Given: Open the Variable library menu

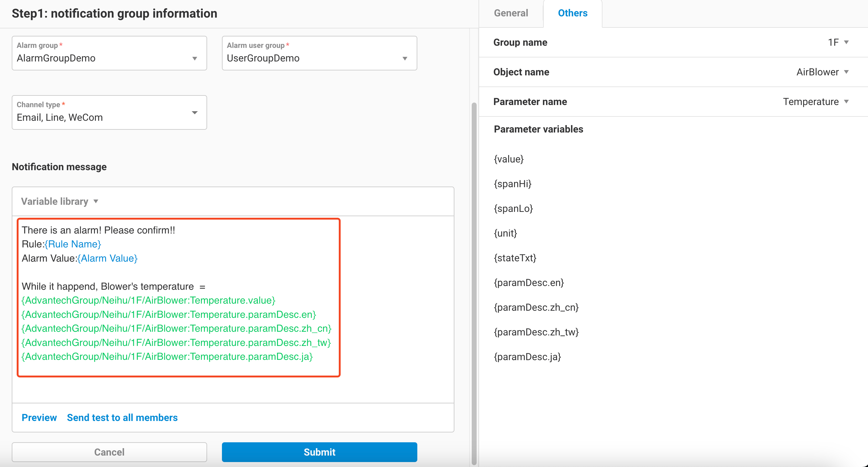Looking at the screenshot, I should [x=60, y=201].
